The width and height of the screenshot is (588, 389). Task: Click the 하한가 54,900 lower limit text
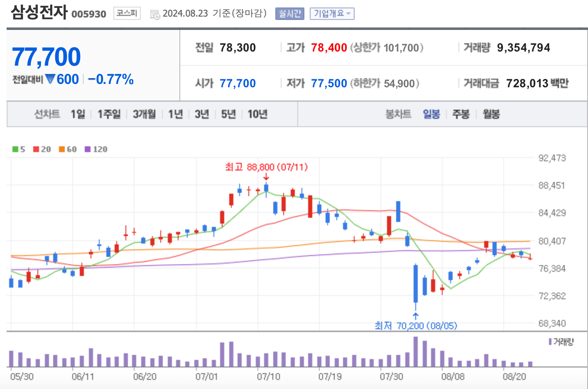[x=385, y=83]
